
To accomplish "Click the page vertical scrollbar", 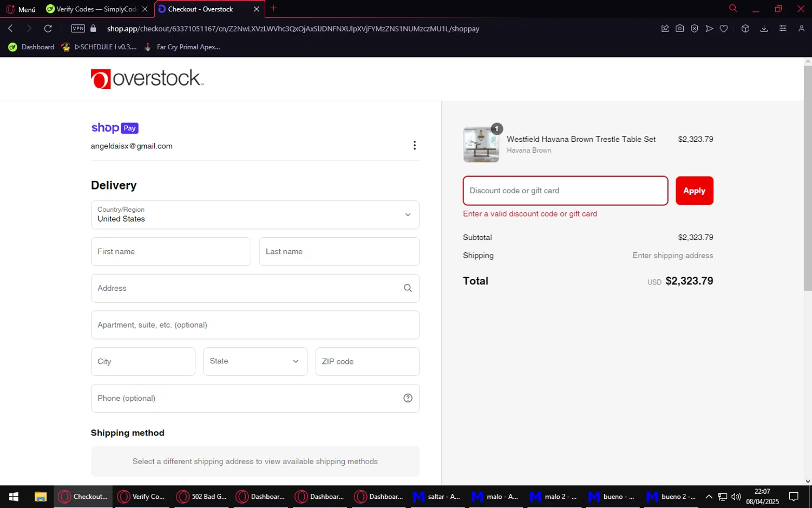I will pyautogui.click(x=808, y=179).
